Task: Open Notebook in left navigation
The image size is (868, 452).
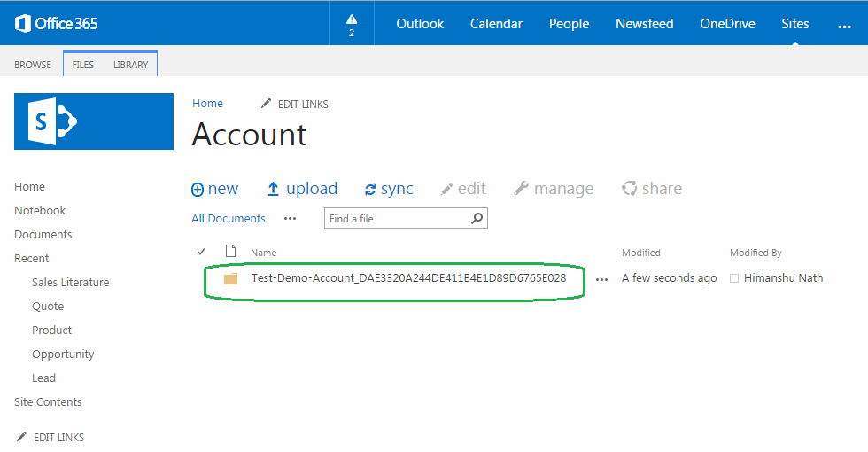Action: point(40,211)
